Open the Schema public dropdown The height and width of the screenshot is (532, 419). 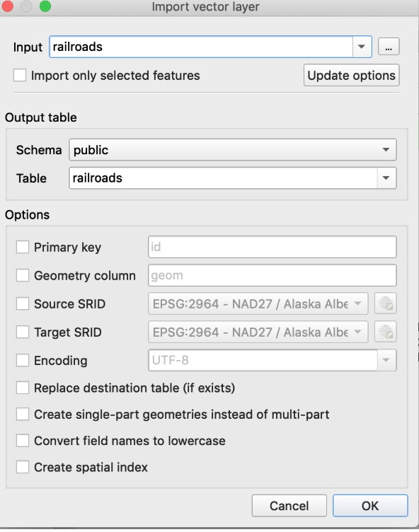click(233, 150)
